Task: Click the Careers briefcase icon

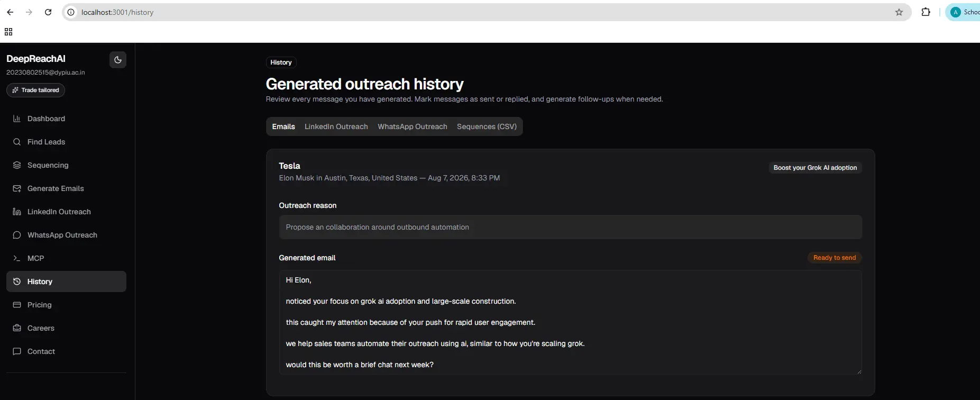Action: pos(17,328)
